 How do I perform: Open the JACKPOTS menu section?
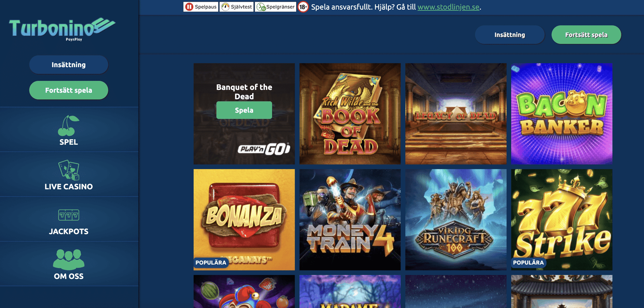pos(69,219)
